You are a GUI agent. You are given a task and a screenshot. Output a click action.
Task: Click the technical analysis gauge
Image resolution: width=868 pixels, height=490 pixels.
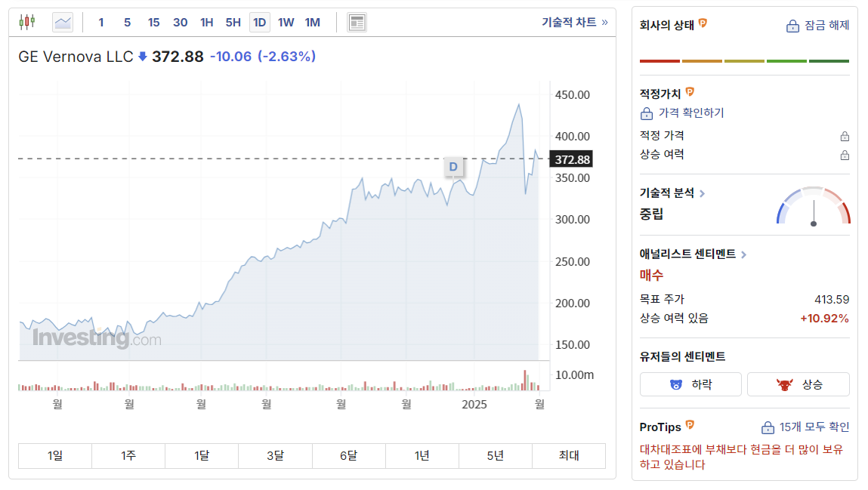[x=813, y=206]
